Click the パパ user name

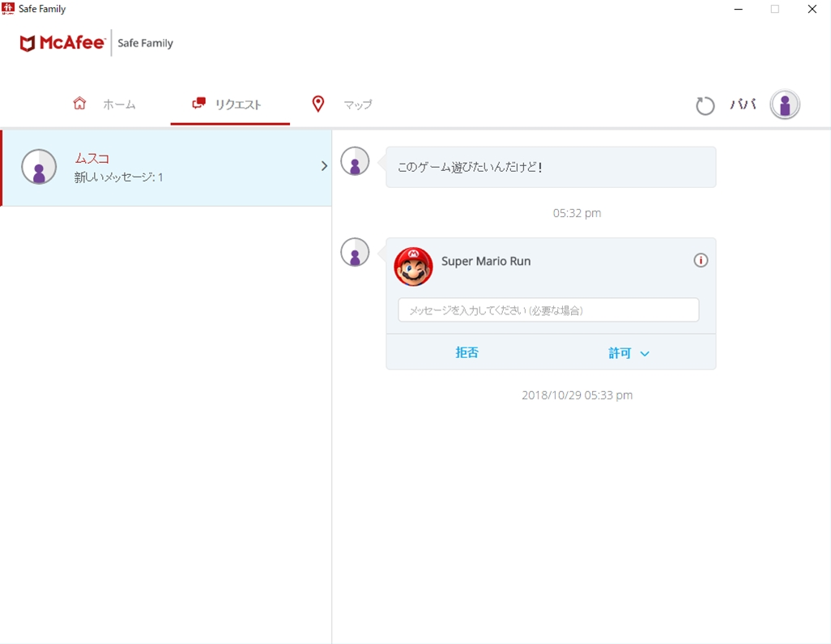[743, 104]
